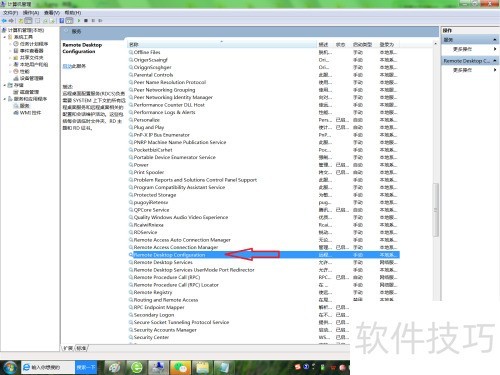Expand the 任务计划程序 node arrow
Screen dimensions: 500x375
tap(10, 44)
